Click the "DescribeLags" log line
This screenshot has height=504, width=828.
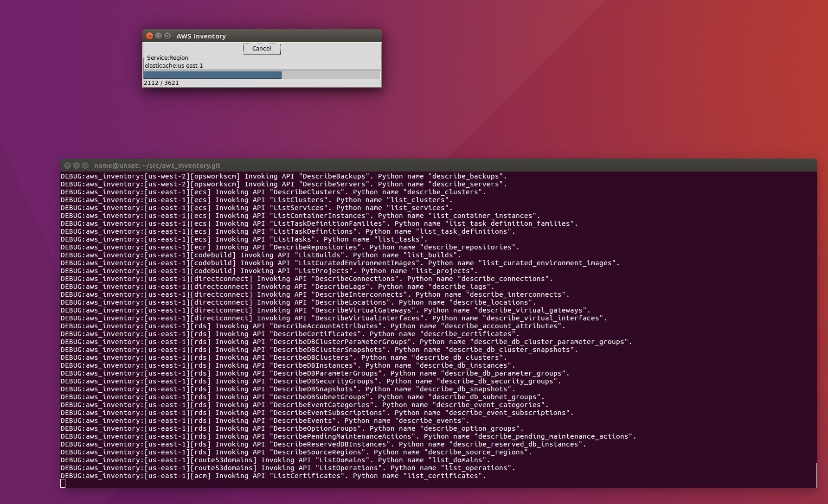(x=277, y=287)
